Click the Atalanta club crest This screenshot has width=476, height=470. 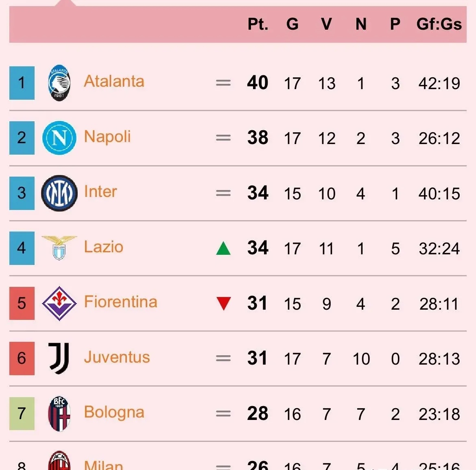[59, 83]
